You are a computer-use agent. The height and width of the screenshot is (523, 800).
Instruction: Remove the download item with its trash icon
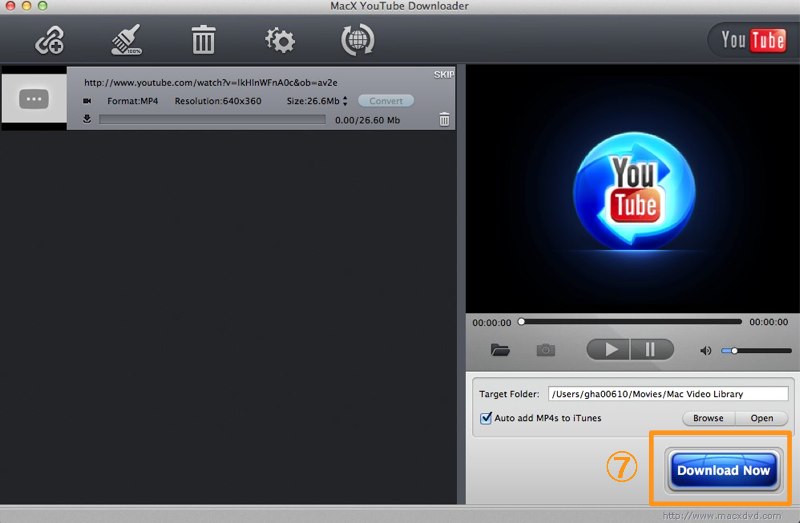coord(444,120)
